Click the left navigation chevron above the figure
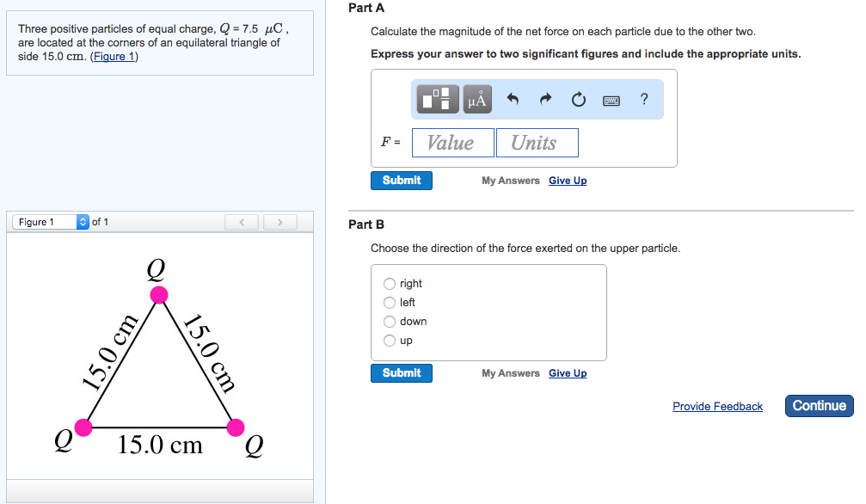This screenshot has width=866, height=504. [x=241, y=222]
